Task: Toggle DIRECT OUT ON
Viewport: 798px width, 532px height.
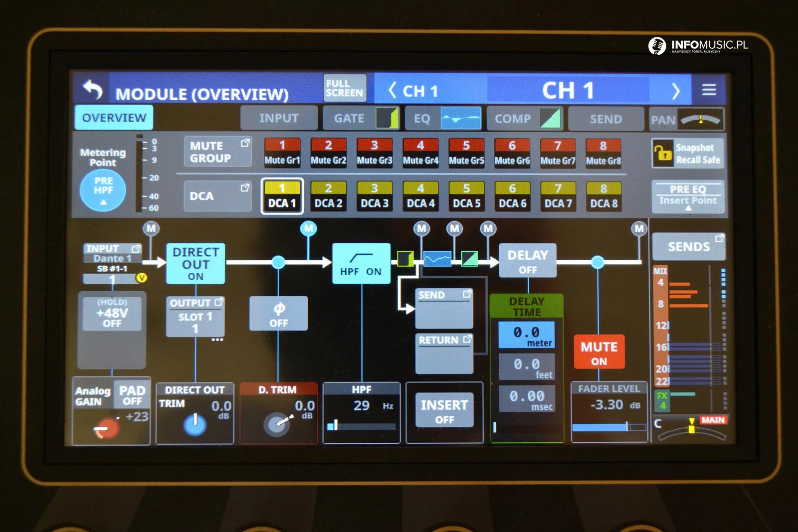Action: point(196,264)
